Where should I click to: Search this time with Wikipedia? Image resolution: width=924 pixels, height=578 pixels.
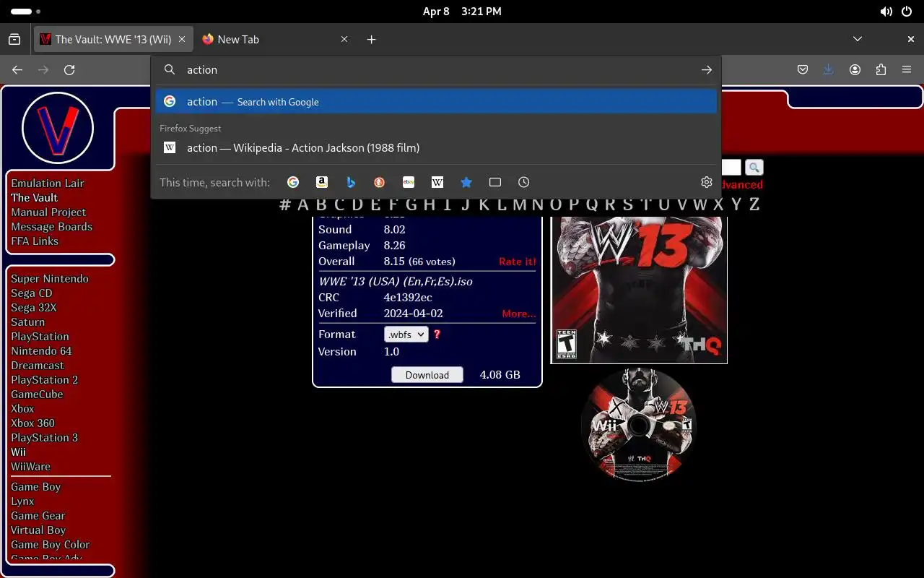click(x=437, y=182)
